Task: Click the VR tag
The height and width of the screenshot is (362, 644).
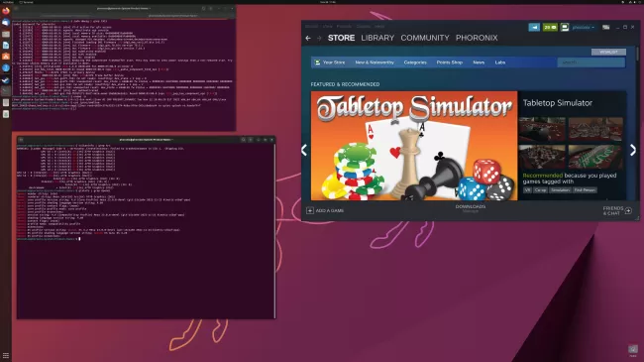Action: [527, 190]
